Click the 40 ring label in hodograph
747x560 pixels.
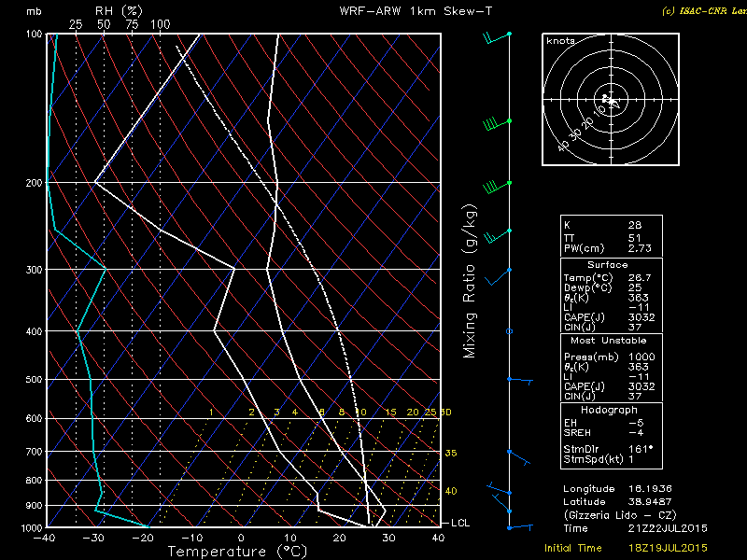point(564,146)
